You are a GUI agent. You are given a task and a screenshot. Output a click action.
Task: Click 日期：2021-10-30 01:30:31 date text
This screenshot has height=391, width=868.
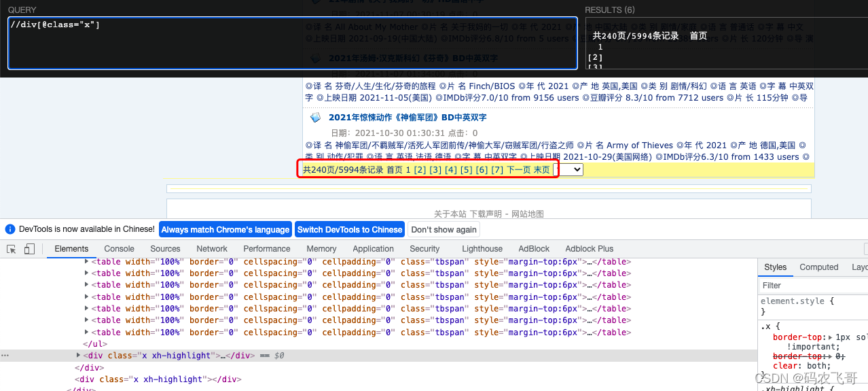[388, 133]
